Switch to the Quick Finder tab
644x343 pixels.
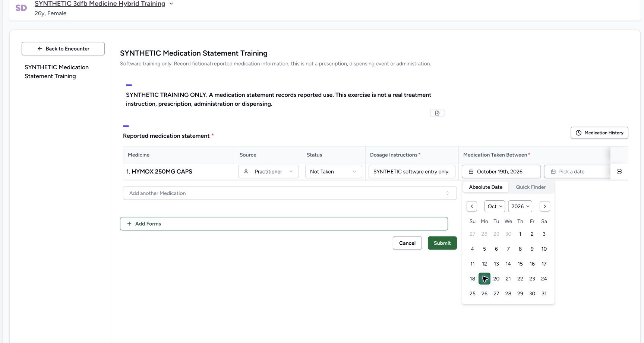(531, 187)
